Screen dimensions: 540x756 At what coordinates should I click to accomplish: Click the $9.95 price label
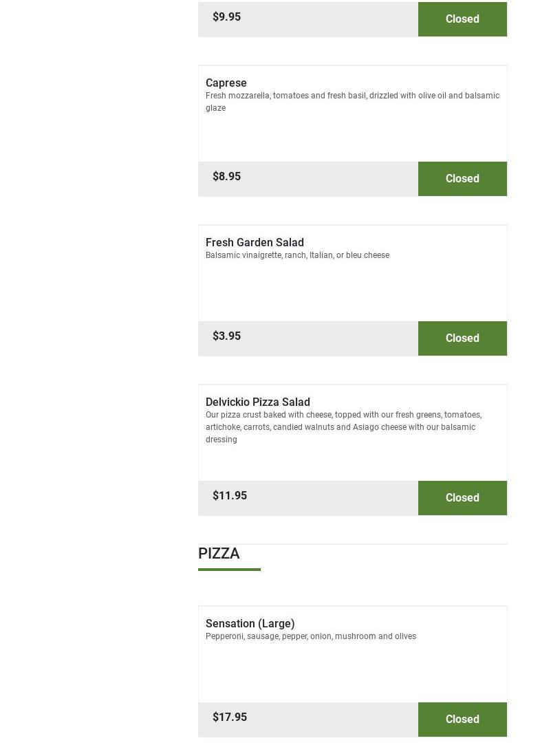(226, 17)
